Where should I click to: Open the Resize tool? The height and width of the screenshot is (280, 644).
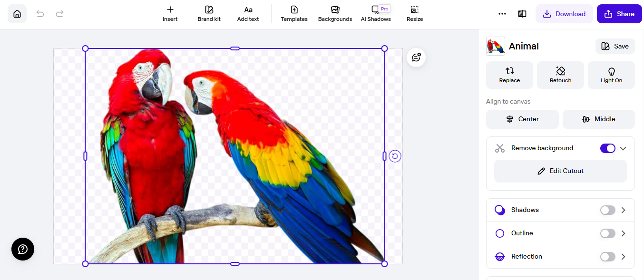[414, 13]
